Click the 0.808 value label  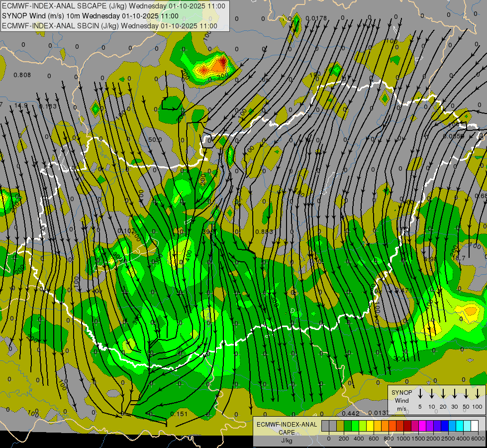pyautogui.click(x=22, y=75)
